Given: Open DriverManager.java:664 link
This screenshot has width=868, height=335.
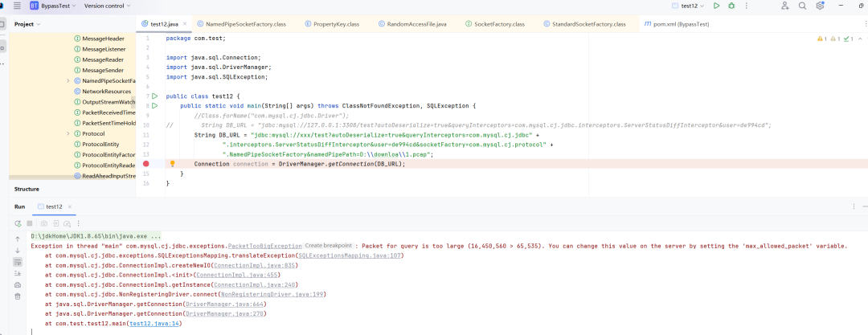Looking at the screenshot, I should click(x=225, y=304).
